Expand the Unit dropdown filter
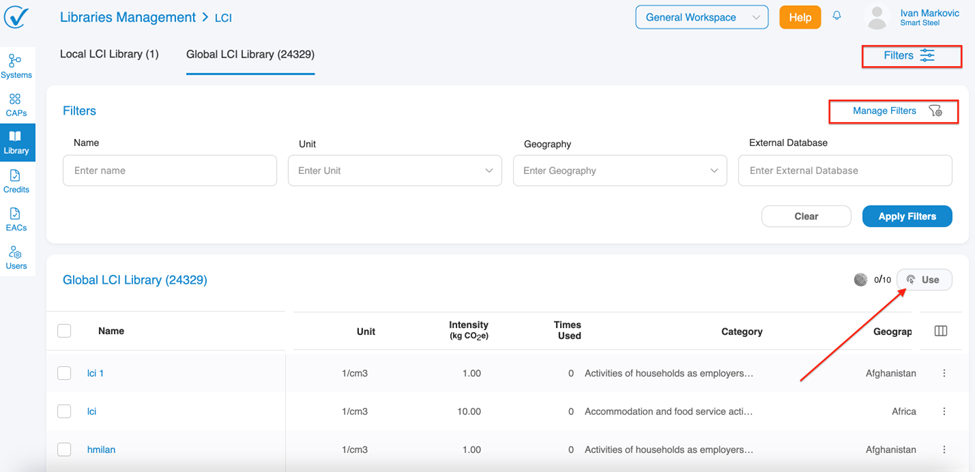Image resolution: width=975 pixels, height=472 pixels. [395, 171]
